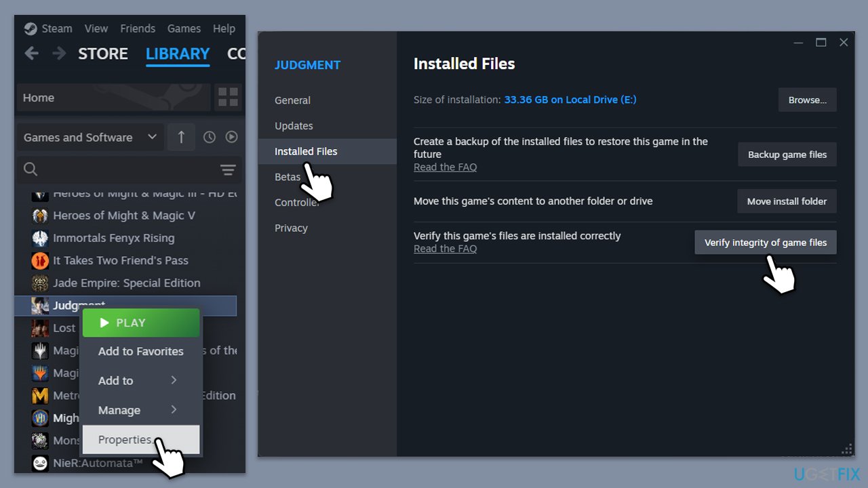The height and width of the screenshot is (488, 868).
Task: Click Immortals Fenyx Rising game icon
Action: pos(40,238)
